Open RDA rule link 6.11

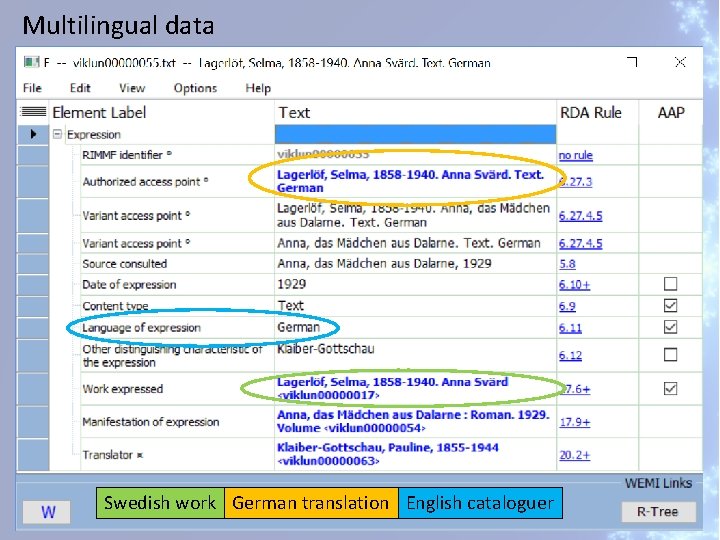[570, 328]
